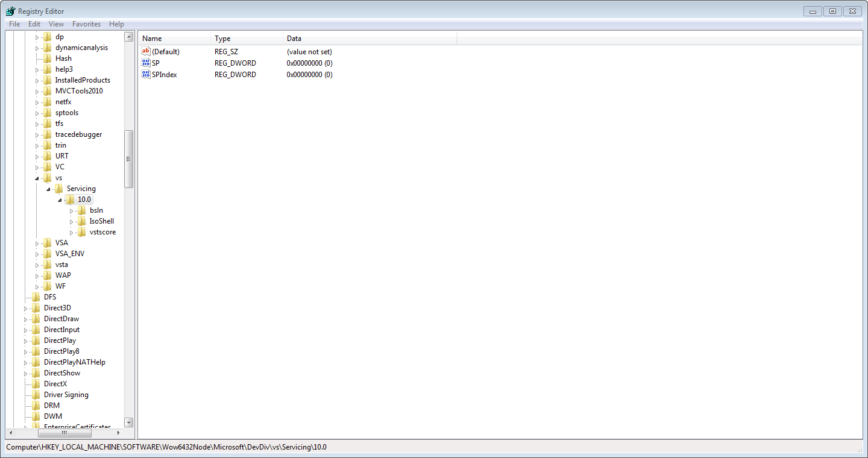Click the REG_SZ icon beside (Default)

click(x=145, y=51)
